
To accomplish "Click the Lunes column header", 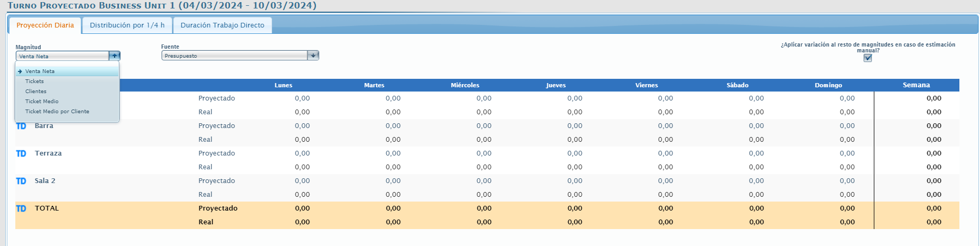I will [x=283, y=85].
